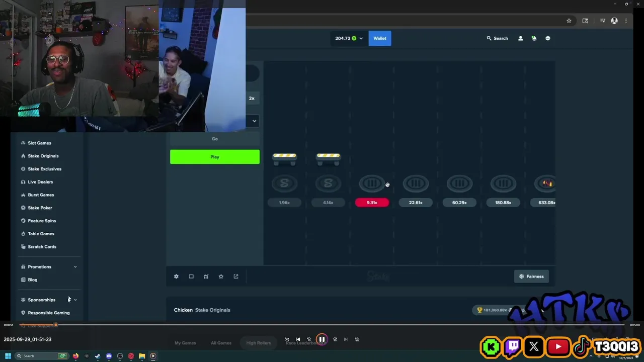Open the Blog sidebar link
This screenshot has height=362, width=644.
pyautogui.click(x=32, y=280)
